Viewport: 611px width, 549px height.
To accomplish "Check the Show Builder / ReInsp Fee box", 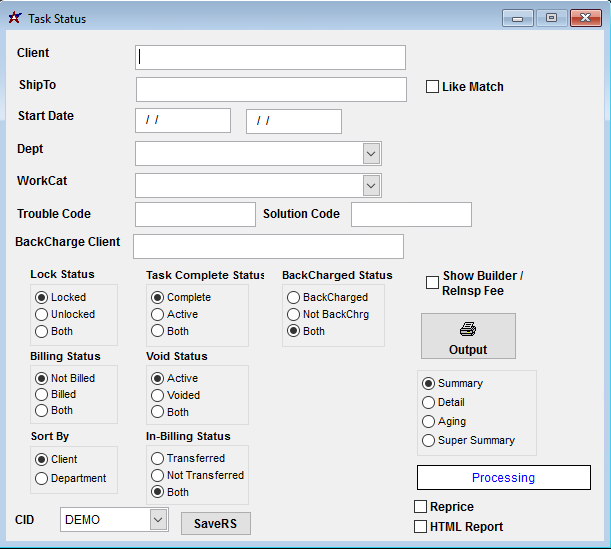I will coord(433,282).
